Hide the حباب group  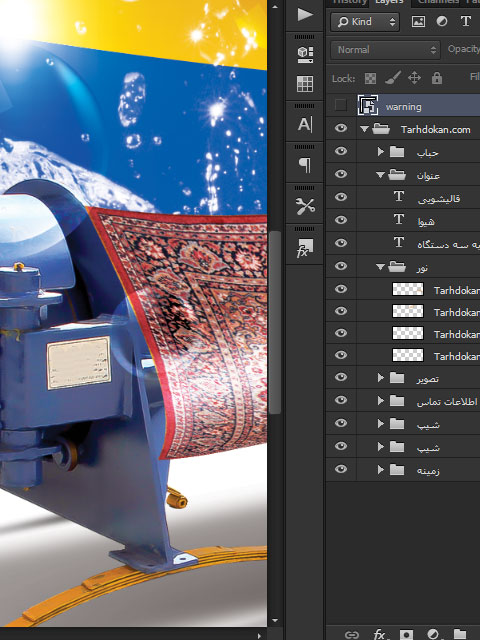341,151
